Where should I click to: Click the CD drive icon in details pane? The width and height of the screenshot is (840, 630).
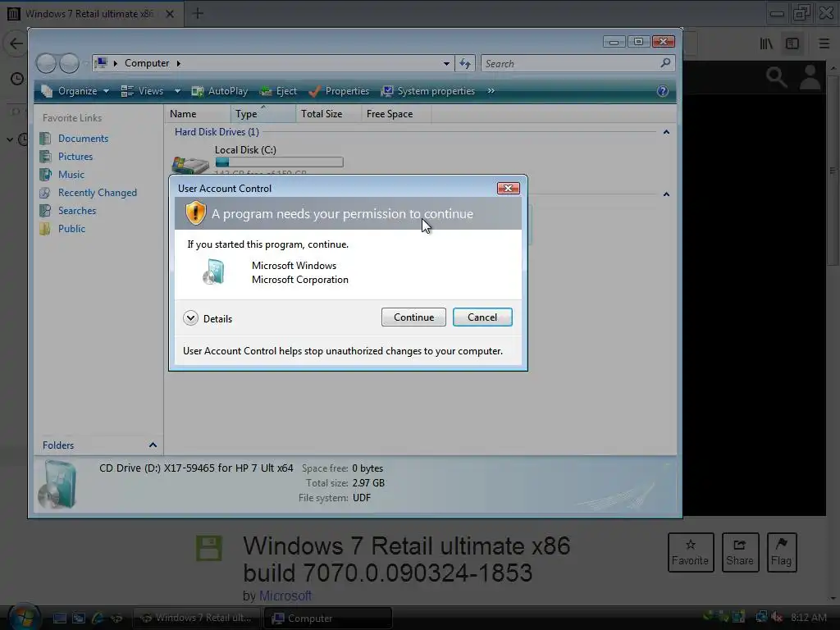click(x=58, y=486)
